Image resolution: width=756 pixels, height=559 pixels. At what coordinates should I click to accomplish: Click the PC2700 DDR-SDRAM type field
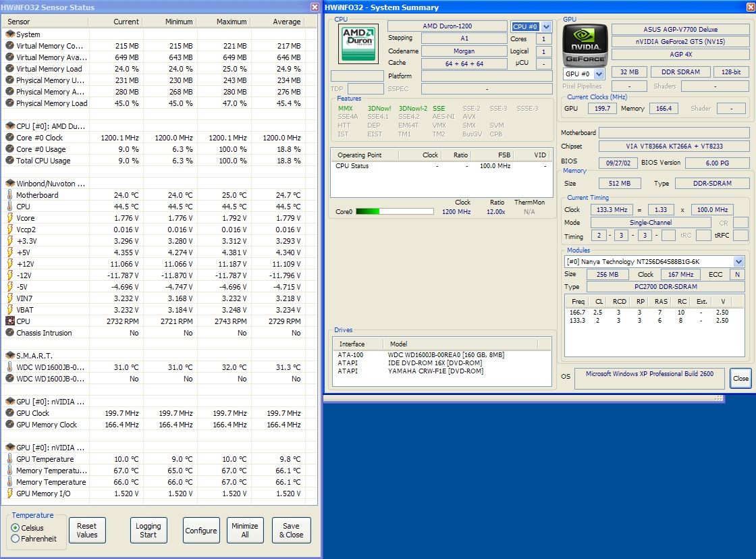point(666,286)
